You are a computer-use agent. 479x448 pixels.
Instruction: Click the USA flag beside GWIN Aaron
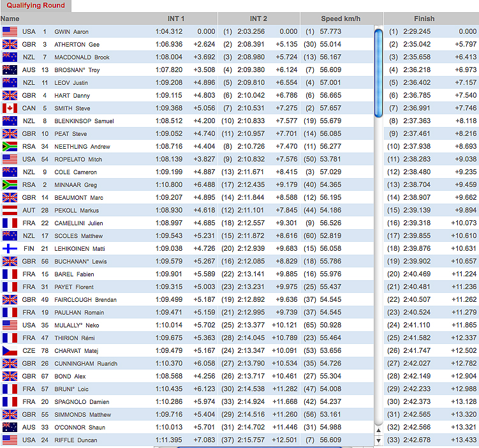click(10, 31)
